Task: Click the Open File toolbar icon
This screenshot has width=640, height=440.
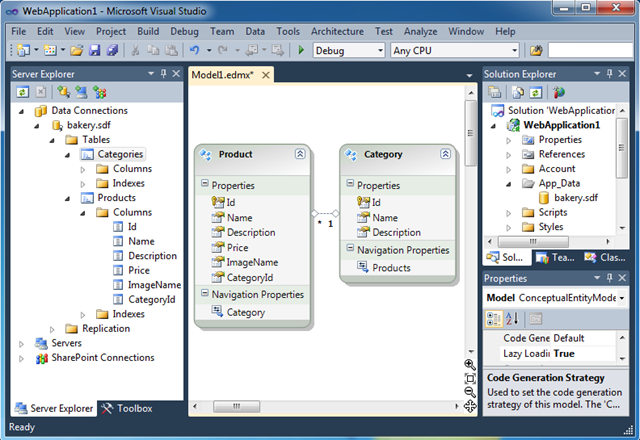Action: pyautogui.click(x=76, y=50)
